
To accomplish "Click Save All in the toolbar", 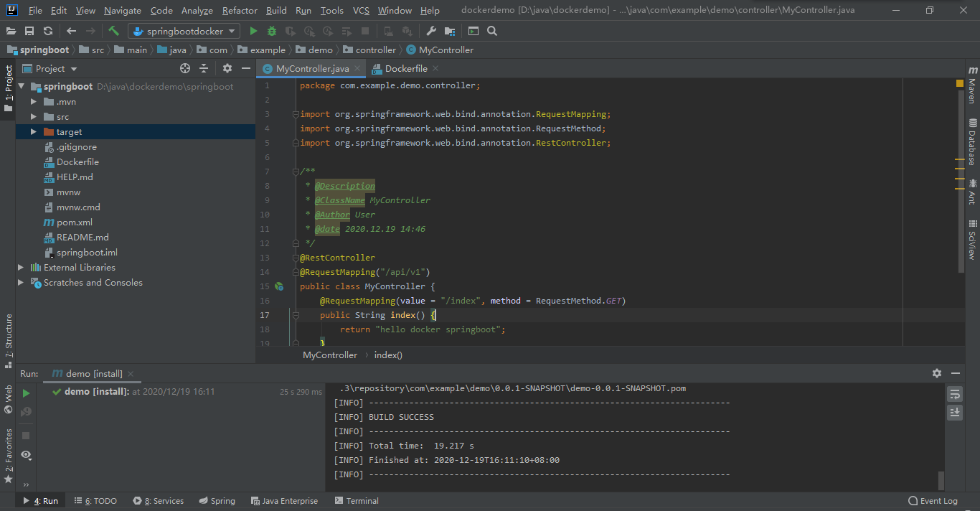I will [x=29, y=31].
